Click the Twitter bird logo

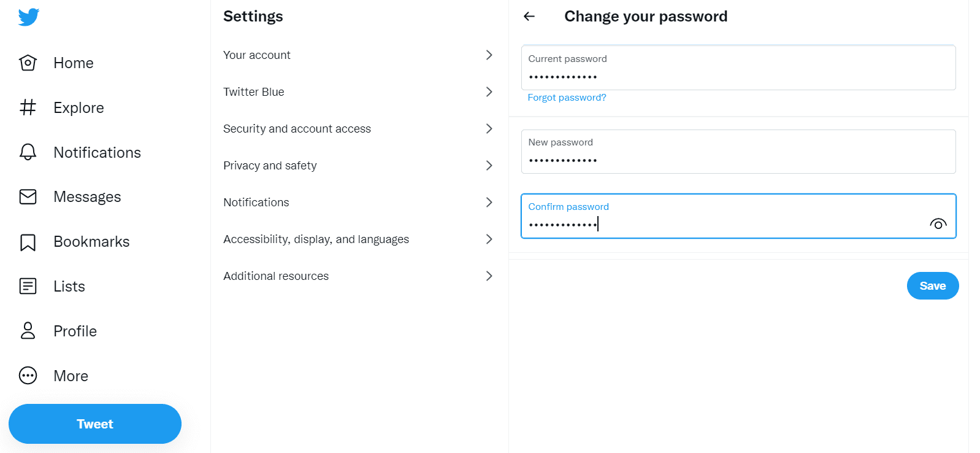point(27,17)
